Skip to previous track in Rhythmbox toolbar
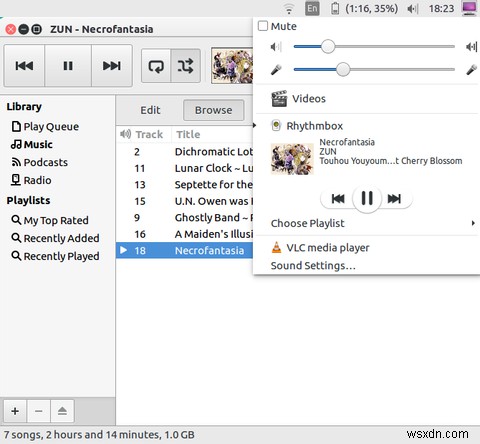The image size is (480, 444). pyautogui.click(x=24, y=66)
